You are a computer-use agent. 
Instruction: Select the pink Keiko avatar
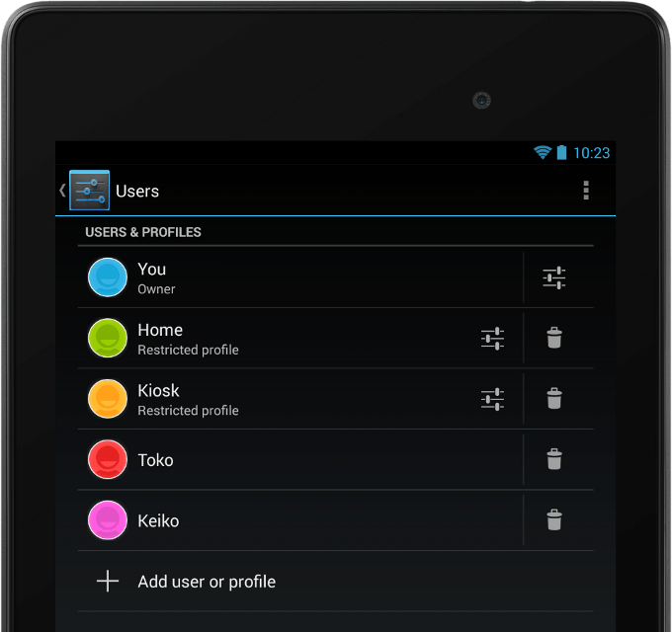click(108, 520)
